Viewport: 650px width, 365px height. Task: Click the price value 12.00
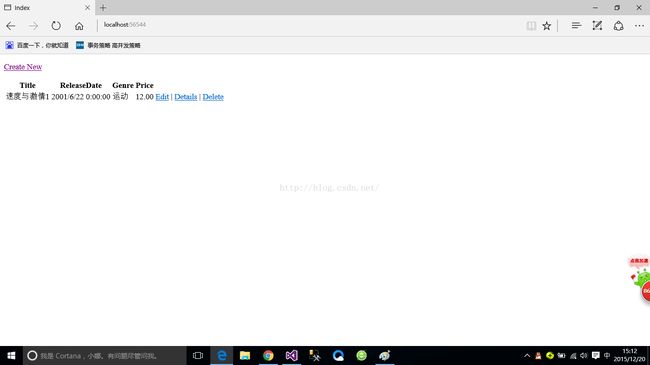[x=145, y=97]
